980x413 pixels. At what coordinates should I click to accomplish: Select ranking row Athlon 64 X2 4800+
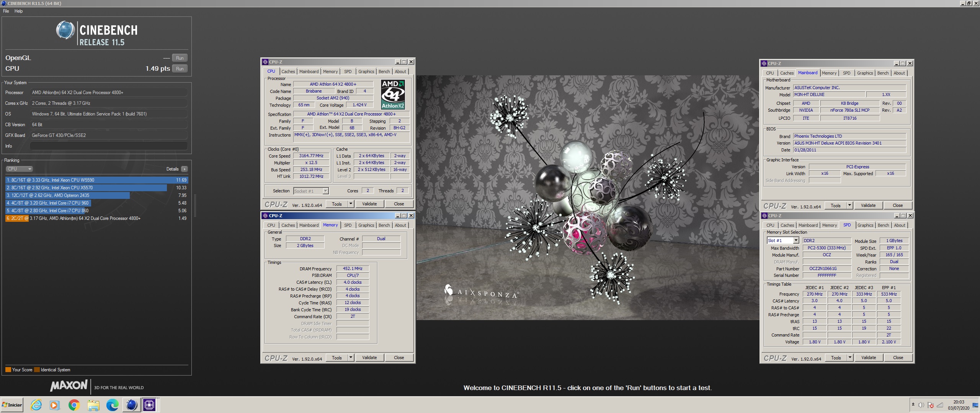click(x=96, y=218)
